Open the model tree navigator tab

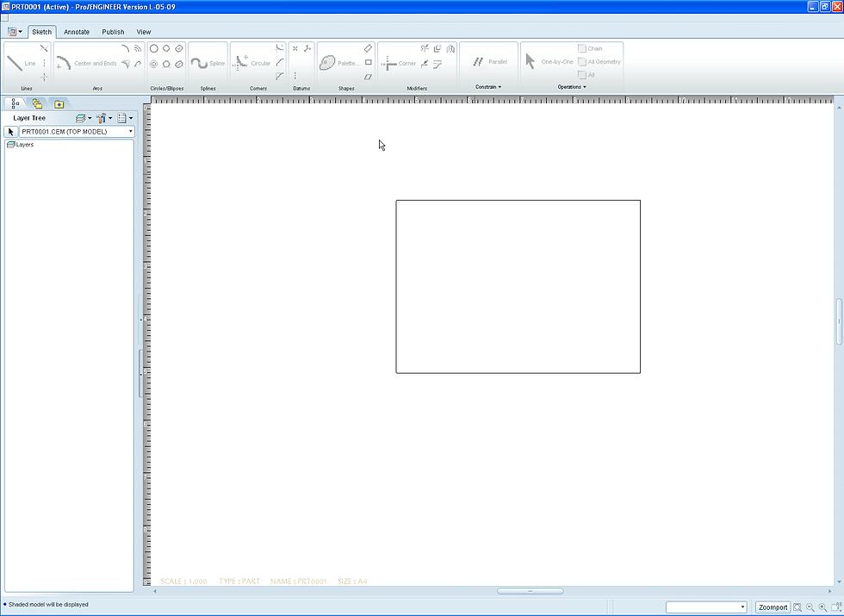(x=16, y=103)
